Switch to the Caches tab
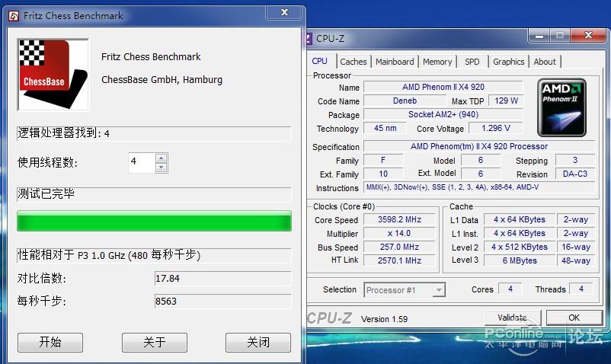This screenshot has width=611, height=364. pos(353,62)
